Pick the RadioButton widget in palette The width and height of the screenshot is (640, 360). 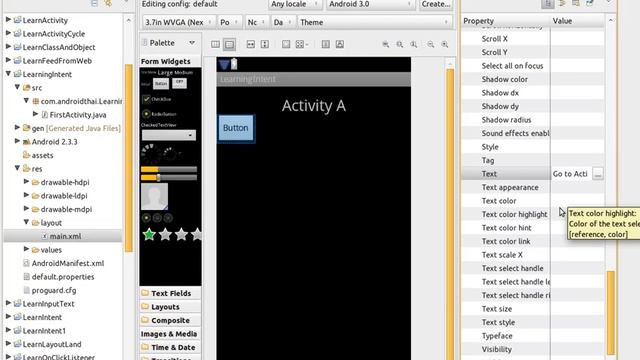(159, 114)
